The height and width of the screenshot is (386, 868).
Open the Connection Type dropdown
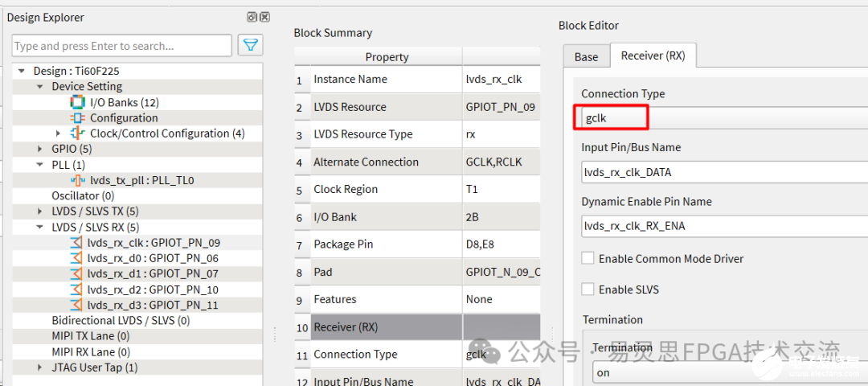[723, 118]
